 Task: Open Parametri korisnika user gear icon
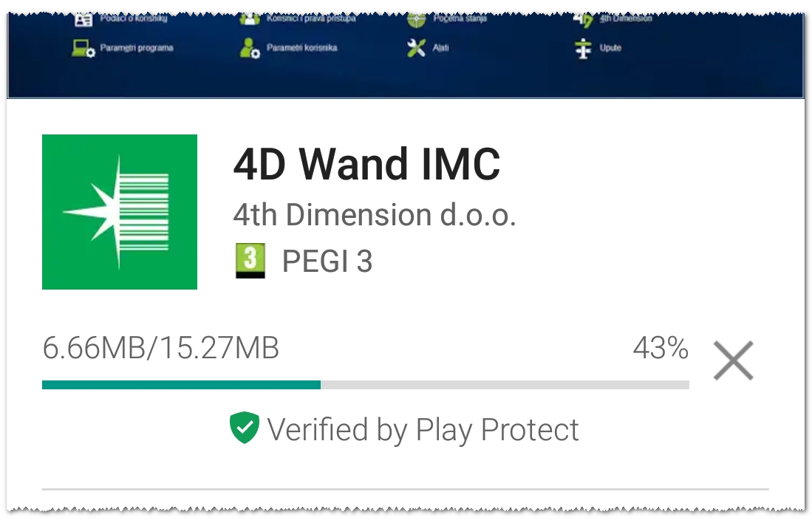click(x=250, y=48)
